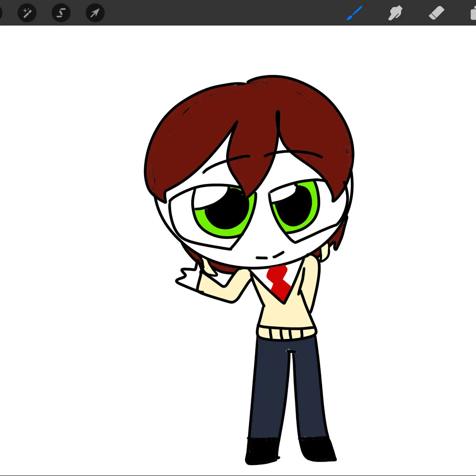Choose the Eraser tool
Viewport: 476px width, 476px height.
pyautogui.click(x=436, y=13)
